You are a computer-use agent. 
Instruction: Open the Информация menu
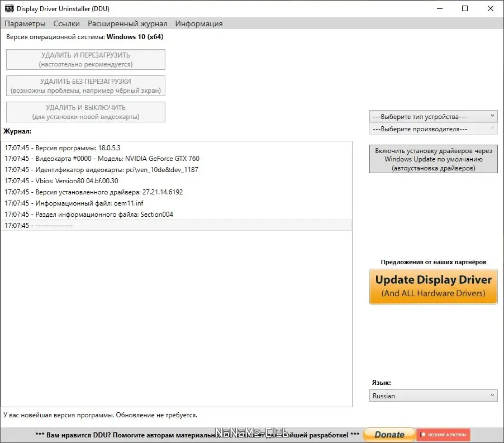(x=199, y=24)
